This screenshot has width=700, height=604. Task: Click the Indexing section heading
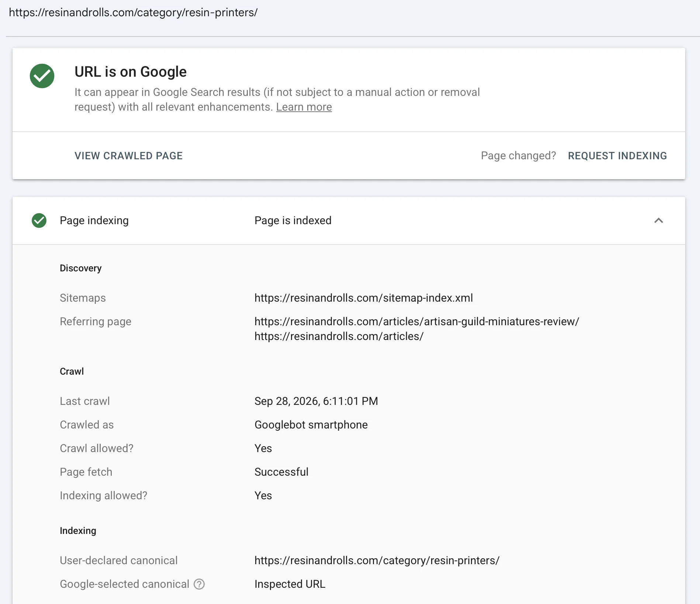pos(78,531)
